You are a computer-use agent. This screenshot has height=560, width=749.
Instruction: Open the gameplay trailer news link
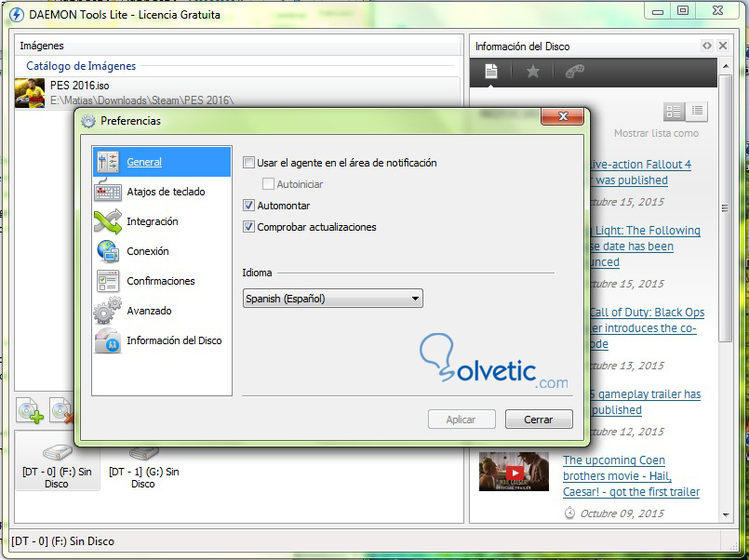645,402
